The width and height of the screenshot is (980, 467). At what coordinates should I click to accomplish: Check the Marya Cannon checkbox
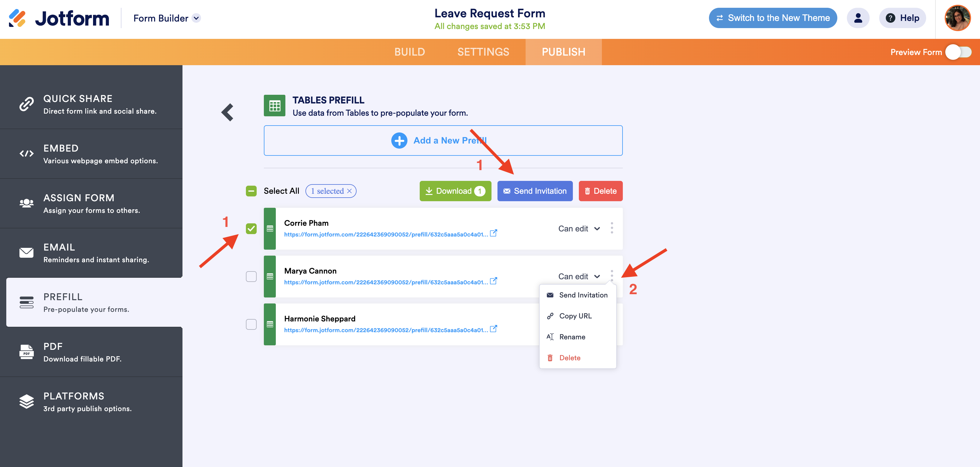coord(251,277)
